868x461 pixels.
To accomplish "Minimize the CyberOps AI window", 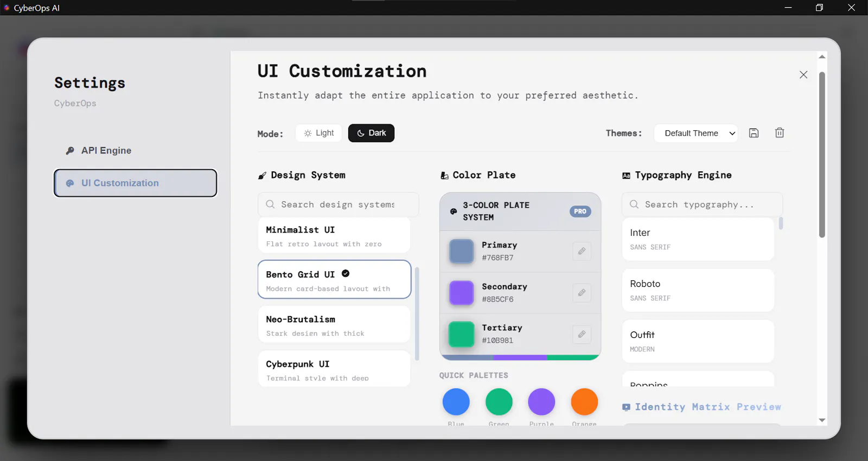I will point(788,8).
